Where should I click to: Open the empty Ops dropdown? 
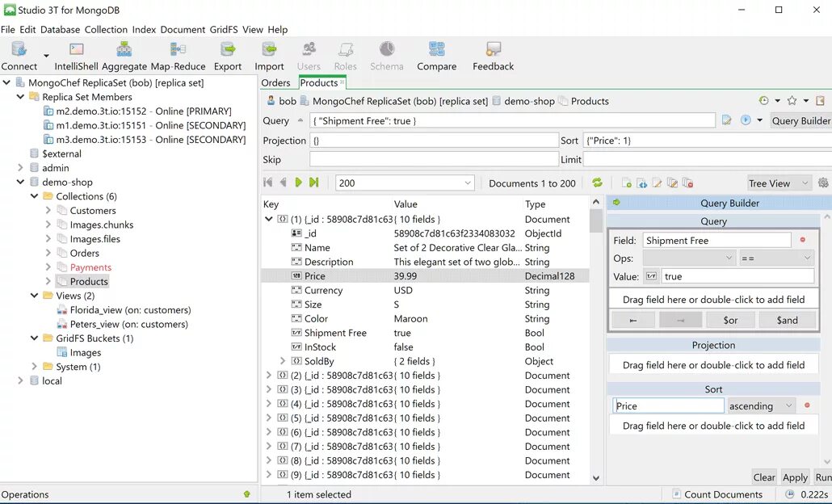click(689, 258)
